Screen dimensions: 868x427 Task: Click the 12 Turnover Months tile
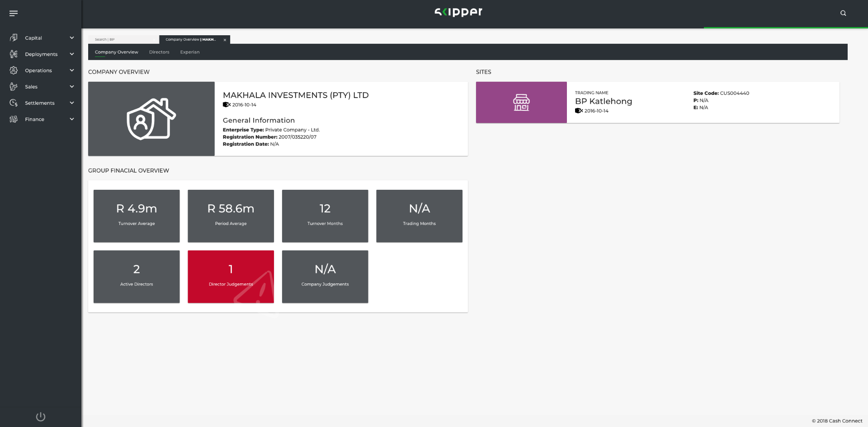coord(325,216)
